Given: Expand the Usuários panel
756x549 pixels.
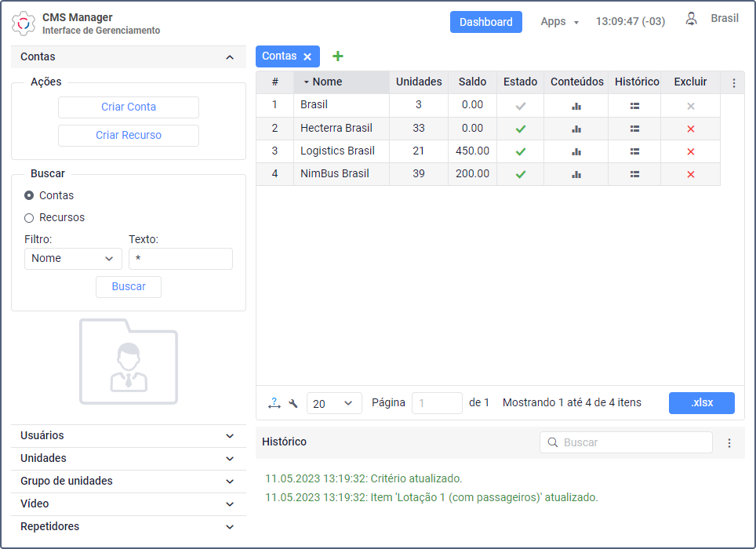Looking at the screenshot, I should 129,436.
